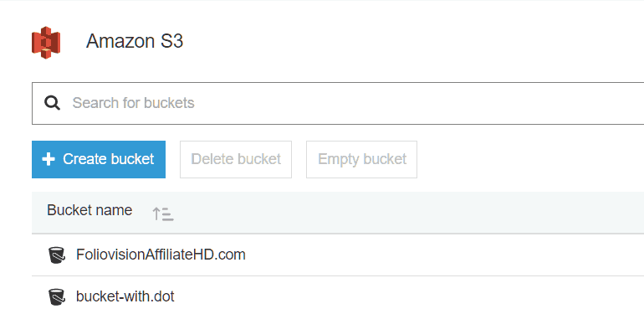
Task: Click the Delete bucket button
Action: point(236,159)
